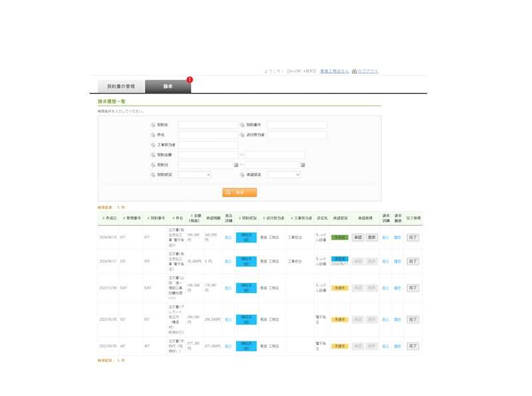
Task: Click 完了 button in the last row
Action: (412, 346)
